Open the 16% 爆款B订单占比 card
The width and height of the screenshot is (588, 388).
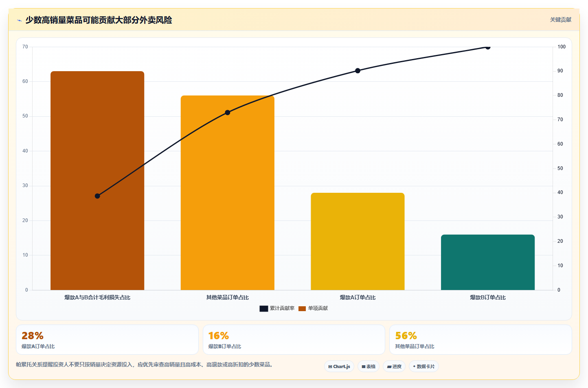point(294,340)
